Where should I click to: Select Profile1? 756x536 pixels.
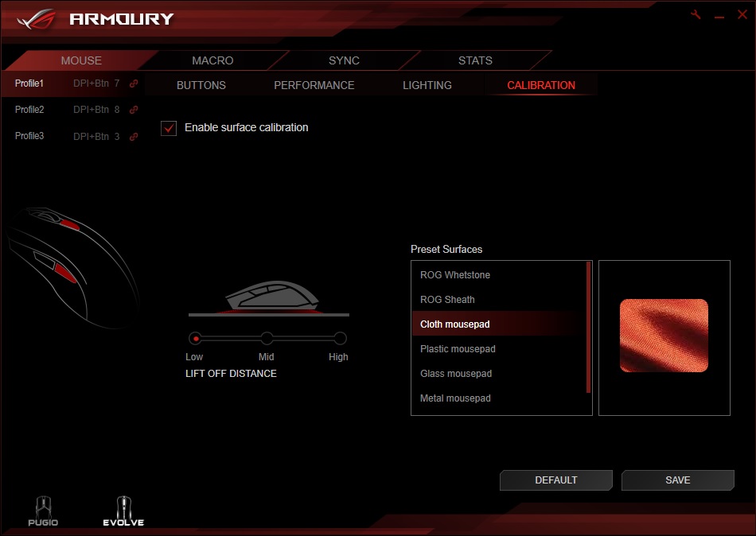pyautogui.click(x=29, y=84)
